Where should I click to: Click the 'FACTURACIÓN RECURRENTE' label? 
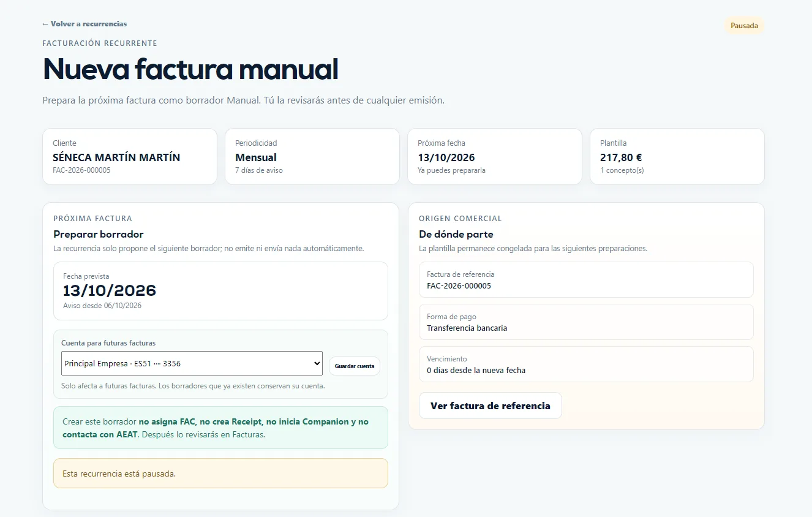(100, 43)
